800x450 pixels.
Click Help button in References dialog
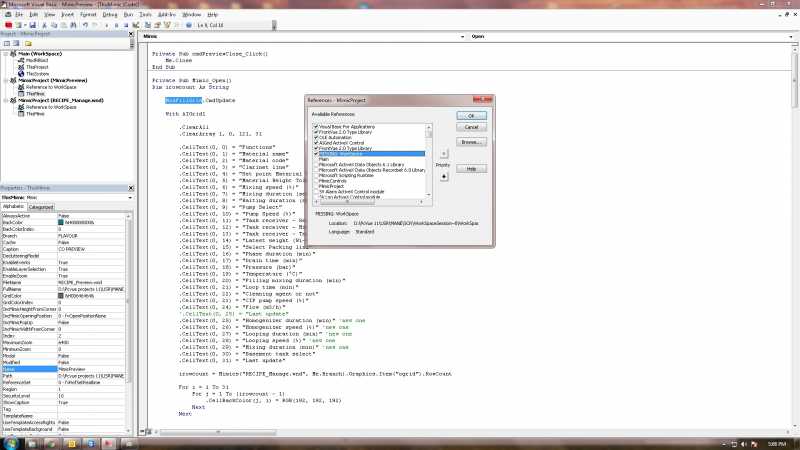(x=471, y=169)
